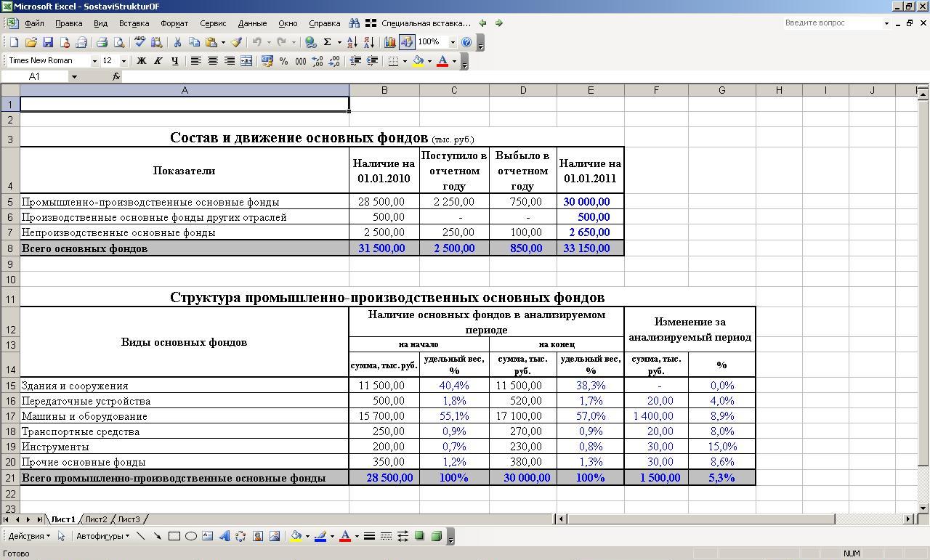Screen dimensions: 930x560
Task: Select the Oval drawing tool
Action: click(191, 536)
